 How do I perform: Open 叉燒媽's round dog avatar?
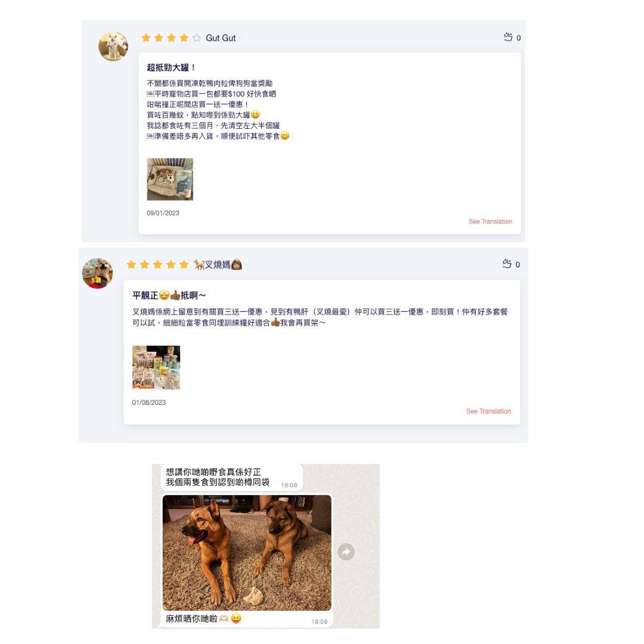click(x=97, y=273)
